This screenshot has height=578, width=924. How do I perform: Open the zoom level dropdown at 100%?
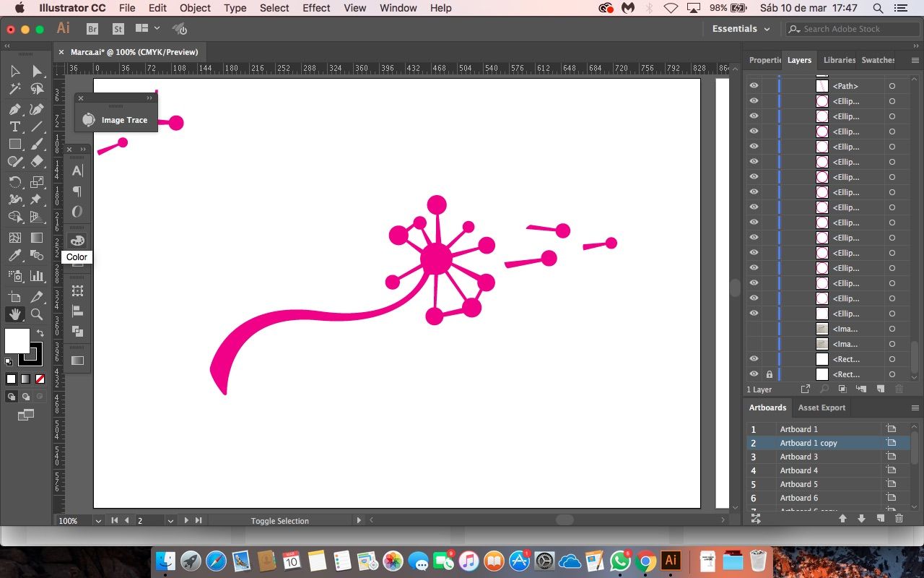(x=98, y=521)
